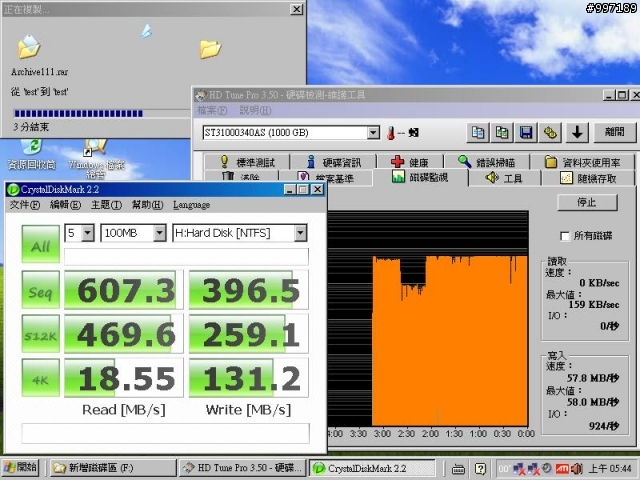Click the 新增磁碟區 (F:) taskbar button
The width and height of the screenshot is (640, 480).
(113, 468)
